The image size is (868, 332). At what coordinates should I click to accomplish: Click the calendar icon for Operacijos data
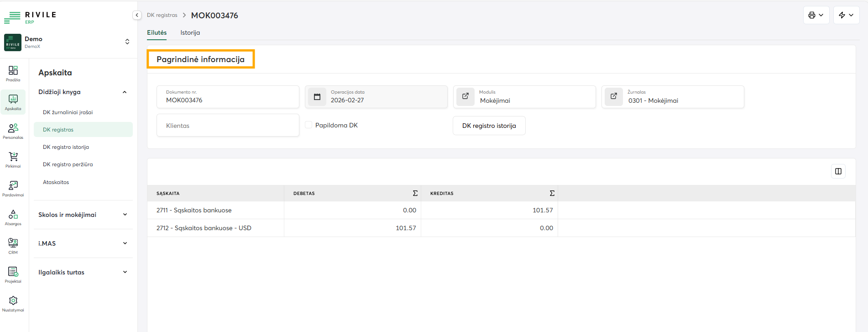tap(317, 97)
